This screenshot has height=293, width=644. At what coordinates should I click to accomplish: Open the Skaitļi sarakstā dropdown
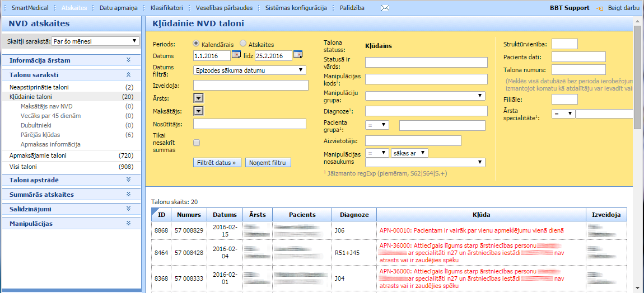(x=95, y=41)
